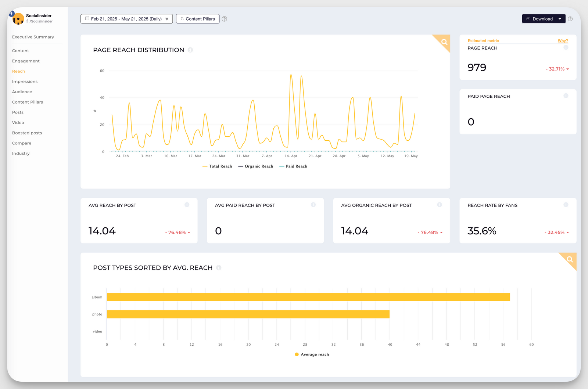Screen dimensions: 588x389
Task: Toggle Organic Reach in the chart legend
Action: click(255, 166)
